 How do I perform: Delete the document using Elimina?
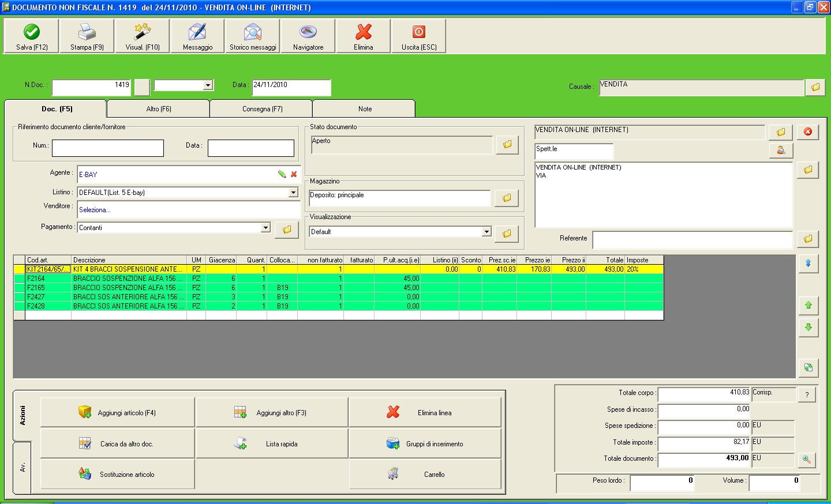[x=364, y=36]
